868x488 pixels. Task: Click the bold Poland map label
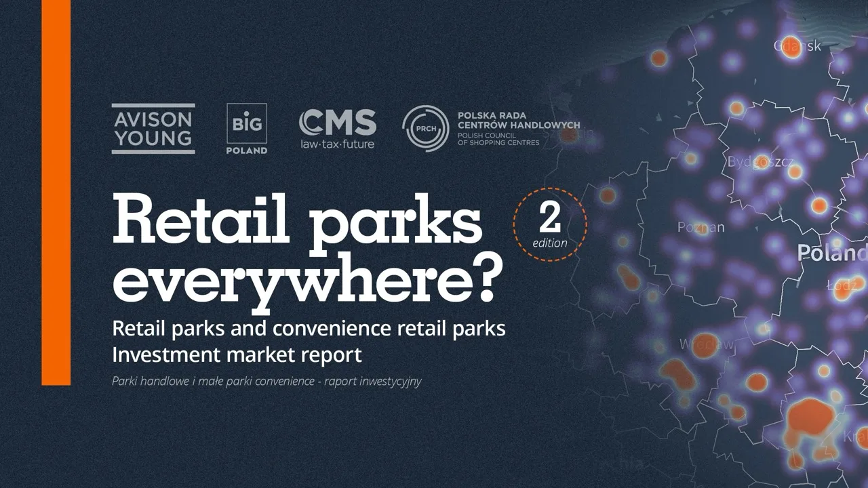point(831,253)
